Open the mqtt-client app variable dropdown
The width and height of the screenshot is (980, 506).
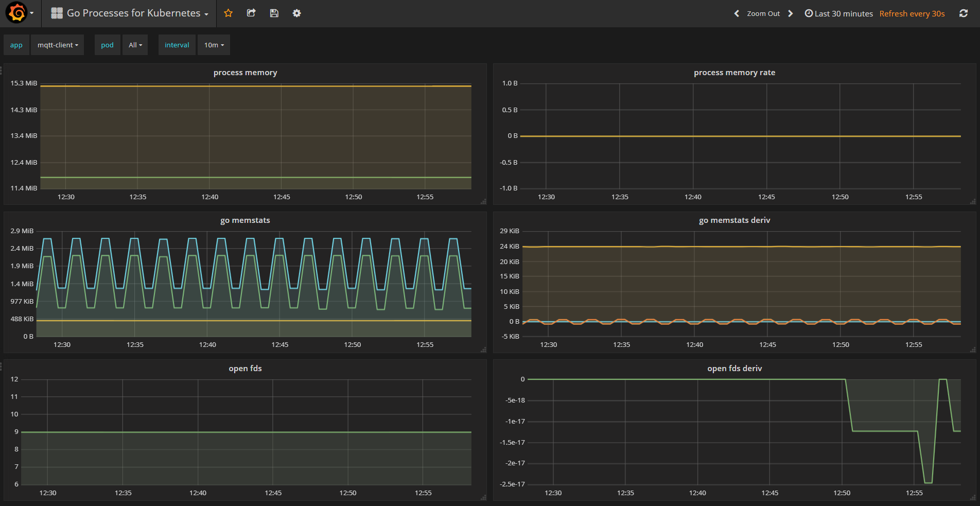(x=57, y=45)
